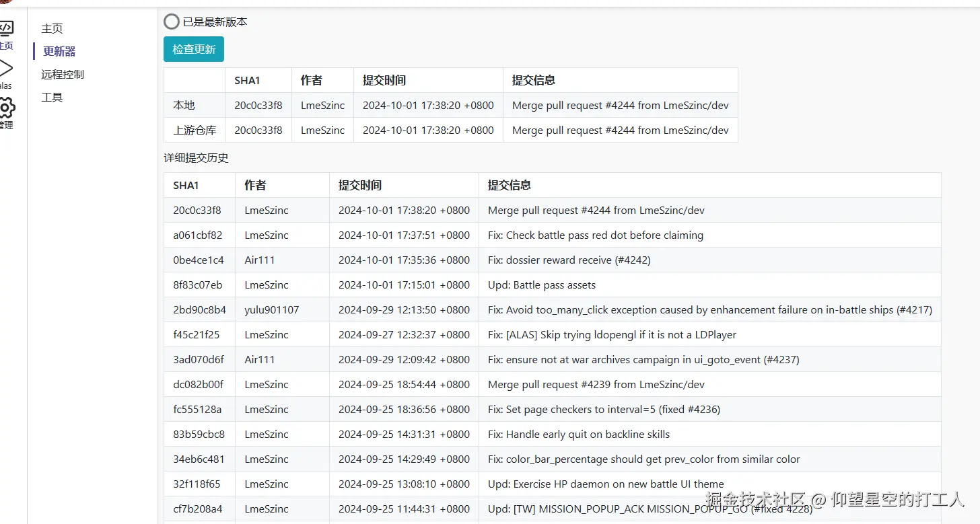Click author Air111 on the dossier reward row
The image size is (980, 524).
point(260,260)
